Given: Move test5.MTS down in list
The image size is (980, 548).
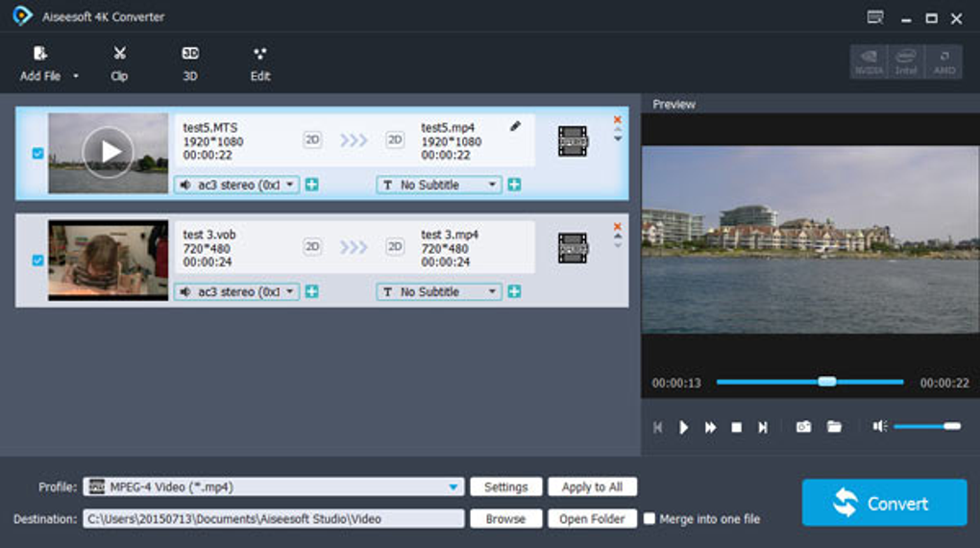Looking at the screenshot, I should pos(618,139).
